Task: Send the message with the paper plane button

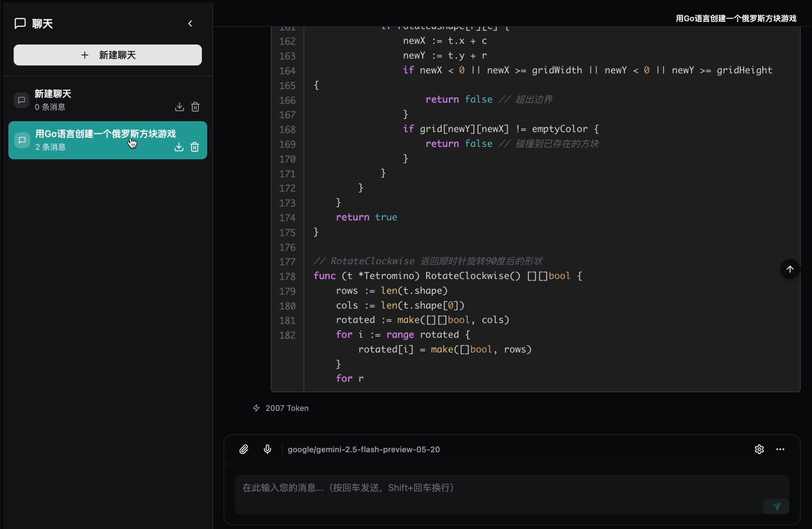Action: 776,506
